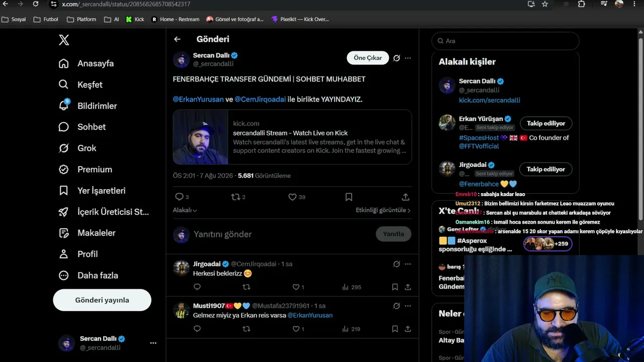Unfollow Jirgoadai via Takip ediliyor button
The width and height of the screenshot is (644, 362).
[546, 169]
